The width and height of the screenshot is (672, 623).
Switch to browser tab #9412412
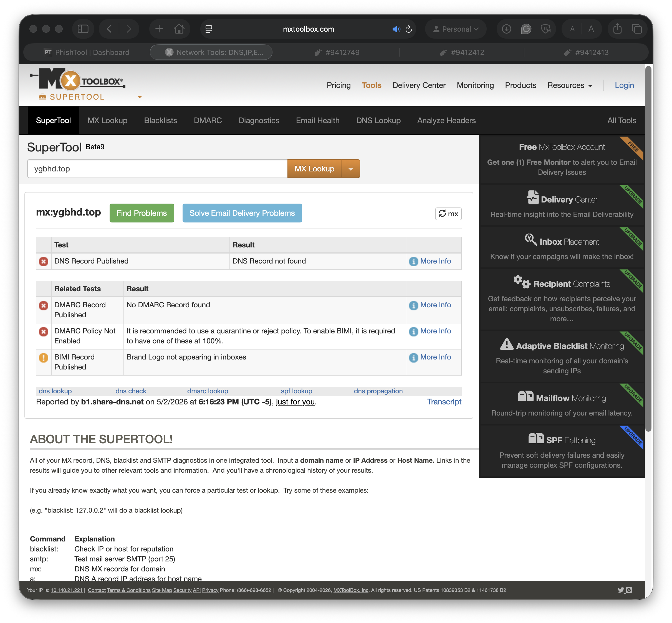(x=462, y=52)
